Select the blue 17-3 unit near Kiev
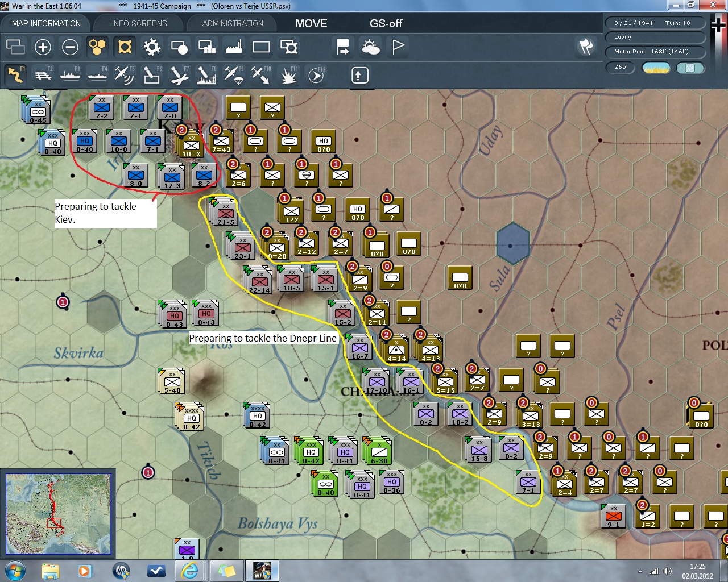The image size is (728, 582). pos(172,176)
